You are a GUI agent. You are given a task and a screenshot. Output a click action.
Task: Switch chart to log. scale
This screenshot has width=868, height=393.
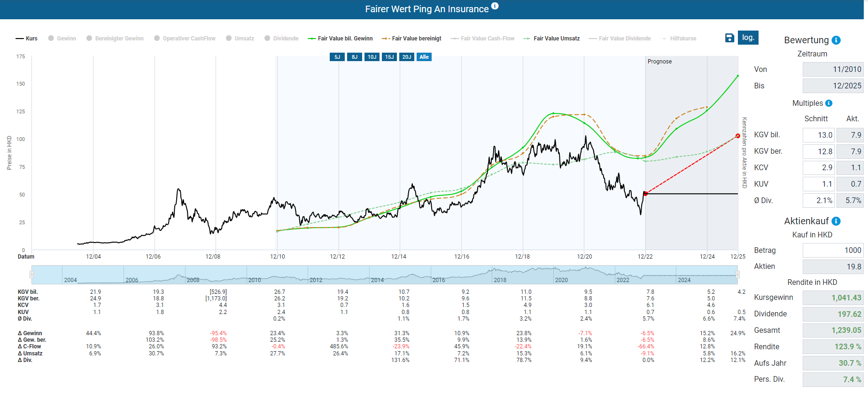pos(748,38)
